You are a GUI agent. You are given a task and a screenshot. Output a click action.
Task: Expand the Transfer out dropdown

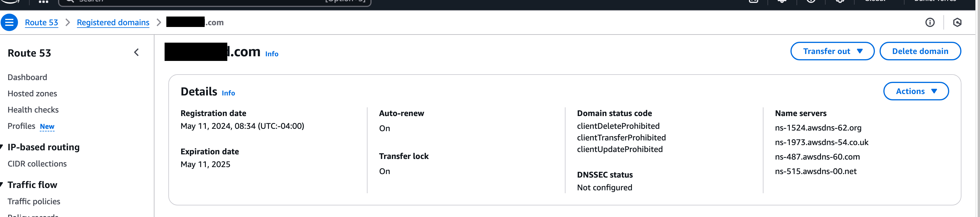tap(832, 51)
